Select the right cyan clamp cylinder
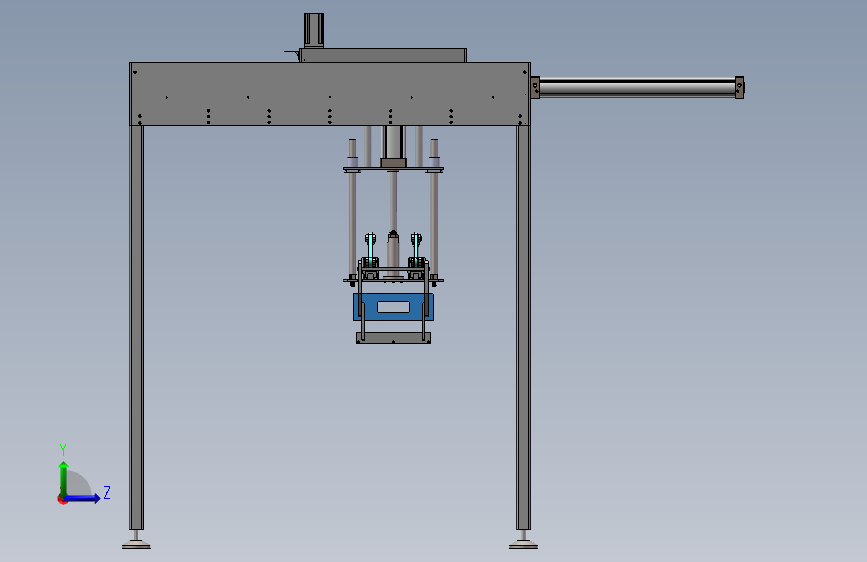The width and height of the screenshot is (867, 562). (x=416, y=249)
